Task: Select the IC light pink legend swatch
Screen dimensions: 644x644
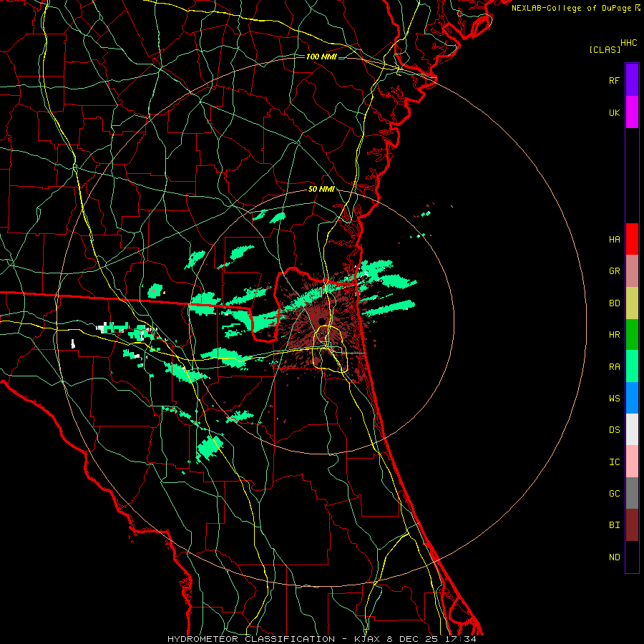Action: coord(632,462)
